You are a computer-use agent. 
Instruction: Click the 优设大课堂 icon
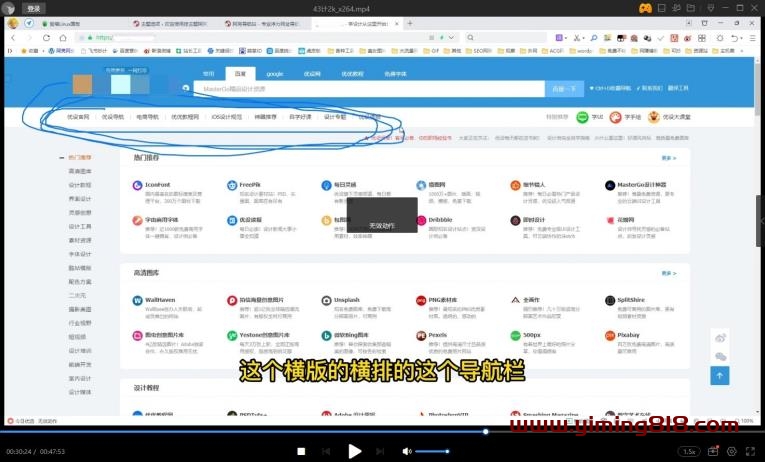[x=654, y=117]
